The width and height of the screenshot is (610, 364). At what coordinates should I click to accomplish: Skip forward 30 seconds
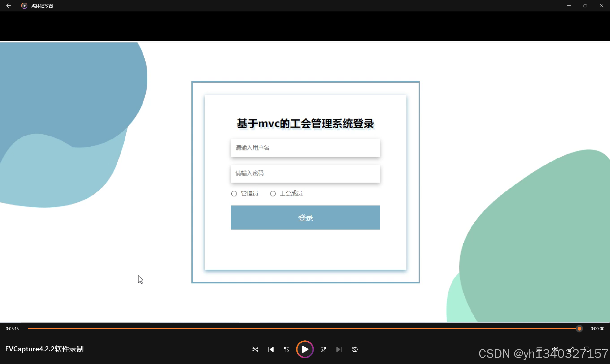click(323, 349)
